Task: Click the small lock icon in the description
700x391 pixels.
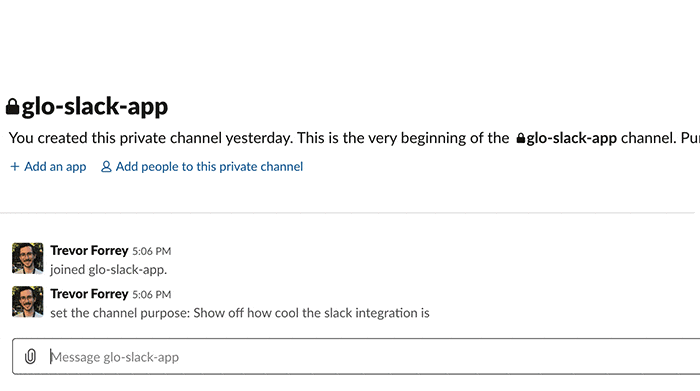Action: tap(521, 138)
